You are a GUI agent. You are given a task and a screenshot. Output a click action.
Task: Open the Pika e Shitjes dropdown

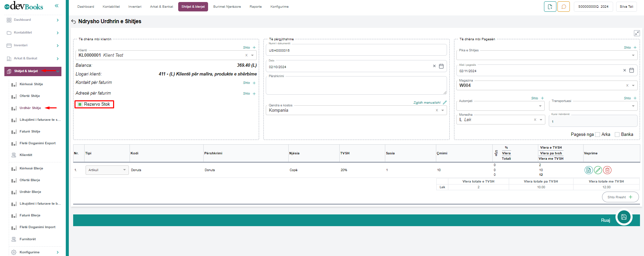pos(633,55)
